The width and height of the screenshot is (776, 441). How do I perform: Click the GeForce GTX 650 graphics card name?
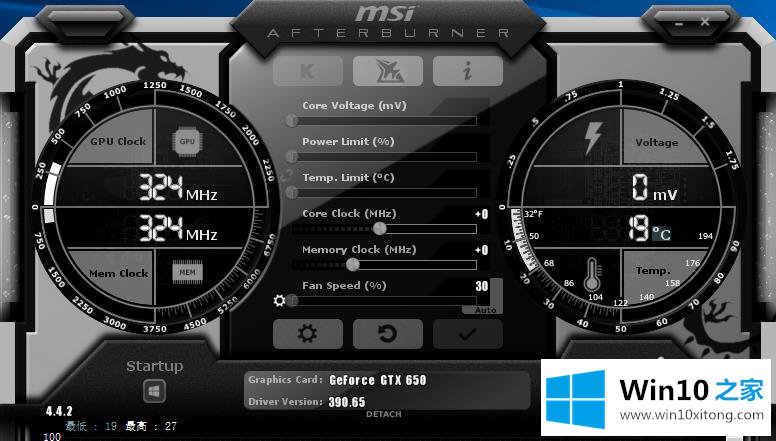(x=378, y=380)
